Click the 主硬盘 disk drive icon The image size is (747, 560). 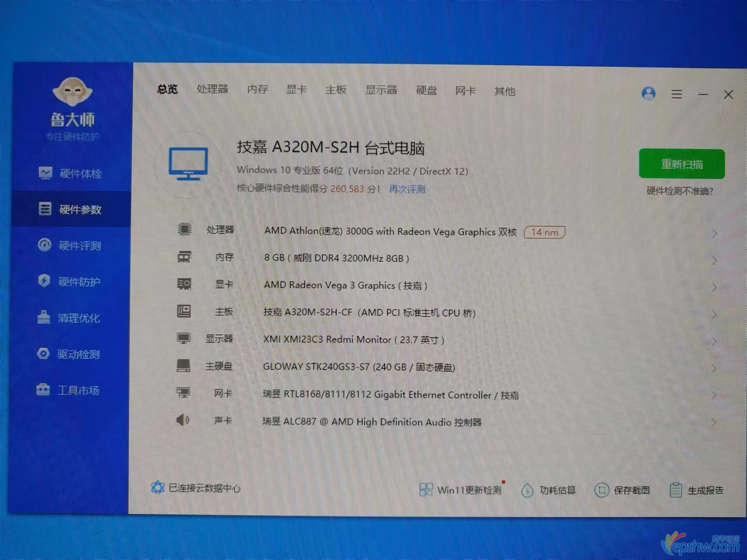pyautogui.click(x=183, y=366)
